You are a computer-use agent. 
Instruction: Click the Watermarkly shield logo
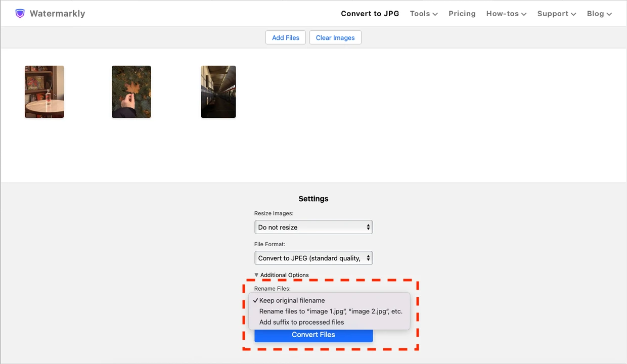[x=20, y=13]
